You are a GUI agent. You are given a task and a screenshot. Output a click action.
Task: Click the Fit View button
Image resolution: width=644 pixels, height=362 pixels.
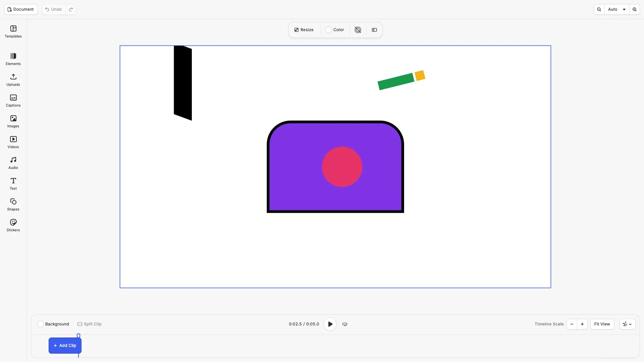click(602, 324)
